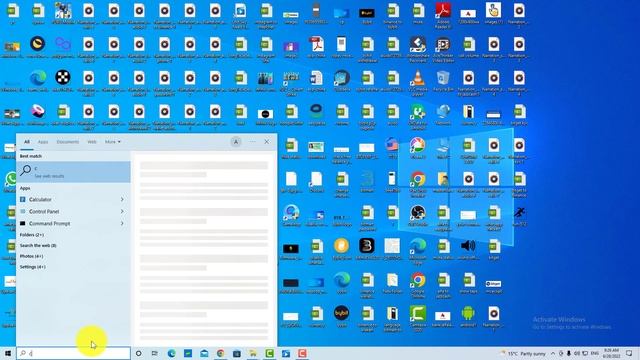Switch to the Apps search tab
This screenshot has width=640, height=360.
click(x=43, y=142)
